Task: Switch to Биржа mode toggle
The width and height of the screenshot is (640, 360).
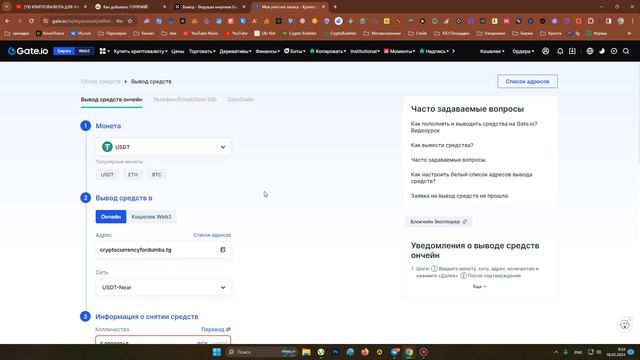Action: click(64, 51)
